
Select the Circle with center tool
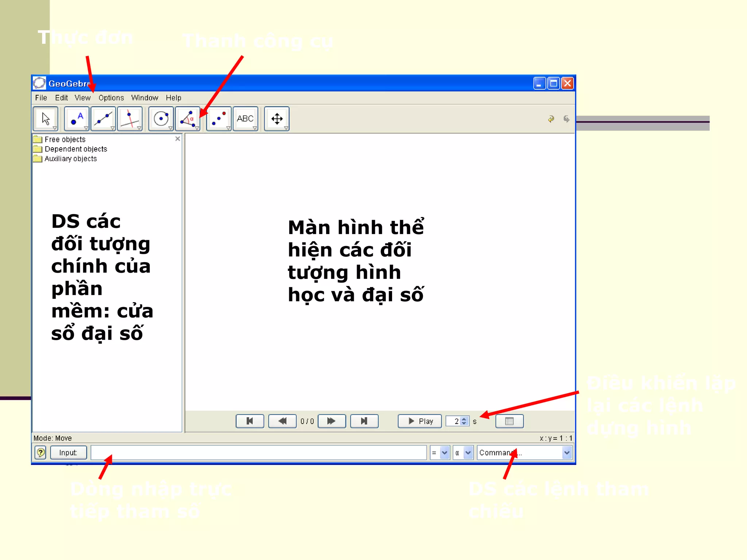click(161, 118)
